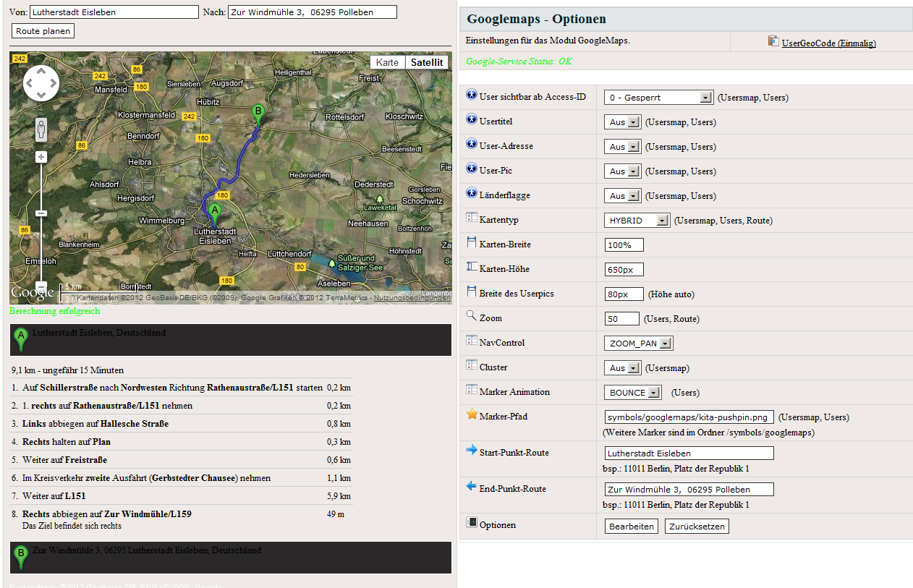Click the NavControl row icon
The width and height of the screenshot is (913, 588).
tap(472, 341)
